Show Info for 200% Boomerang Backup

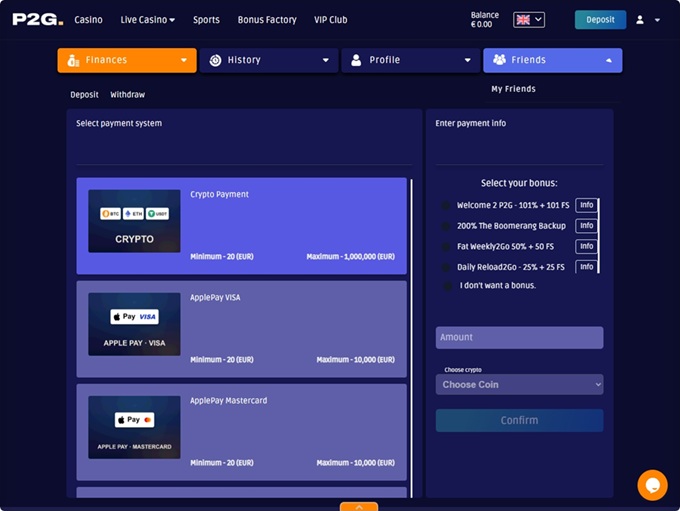[586, 226]
